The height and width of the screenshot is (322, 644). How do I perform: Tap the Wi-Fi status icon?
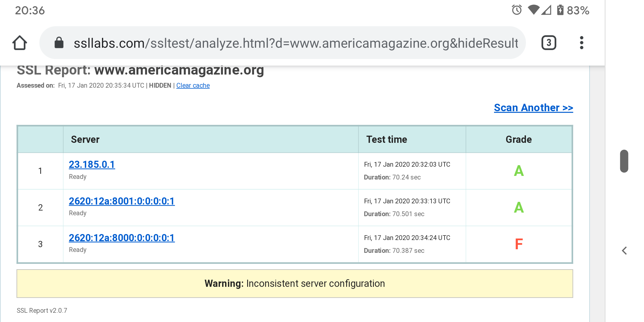(533, 10)
